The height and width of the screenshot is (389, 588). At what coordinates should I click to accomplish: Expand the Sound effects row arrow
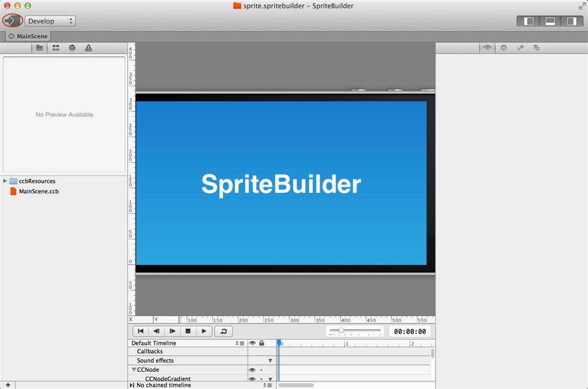click(270, 360)
